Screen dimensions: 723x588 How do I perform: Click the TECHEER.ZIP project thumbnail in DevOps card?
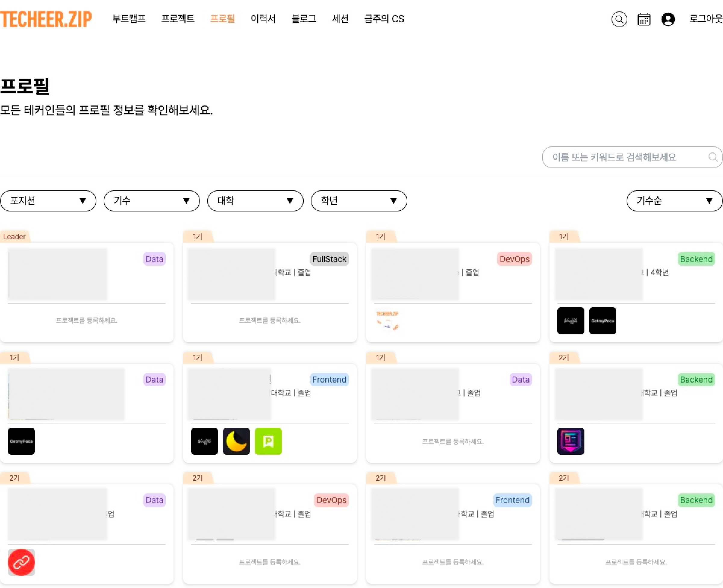(387, 321)
